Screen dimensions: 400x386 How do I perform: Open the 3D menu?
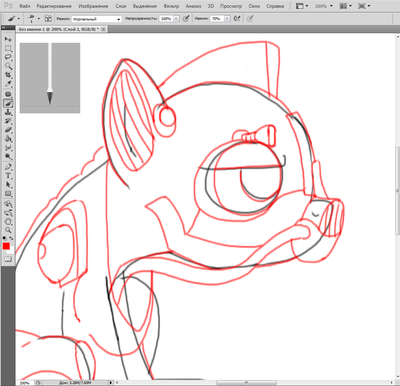211,6
